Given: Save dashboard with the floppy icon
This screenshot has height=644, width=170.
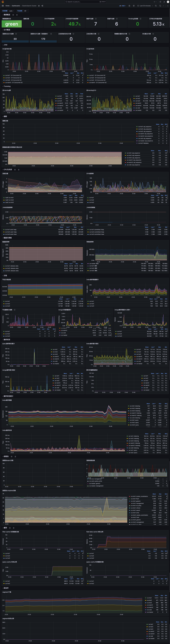Looking at the screenshot, I should click(129, 6).
